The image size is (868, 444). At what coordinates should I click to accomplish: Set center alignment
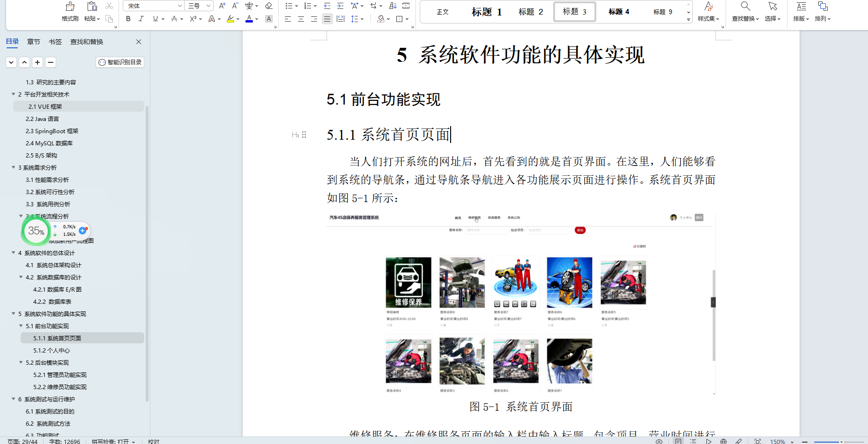click(x=301, y=19)
